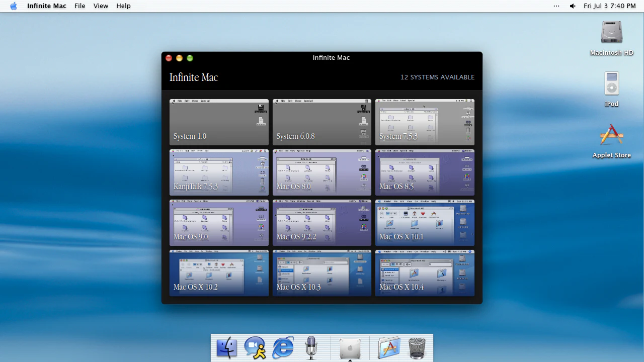Open Internet Explorer from the Dock
The height and width of the screenshot is (362, 644).
[283, 347]
